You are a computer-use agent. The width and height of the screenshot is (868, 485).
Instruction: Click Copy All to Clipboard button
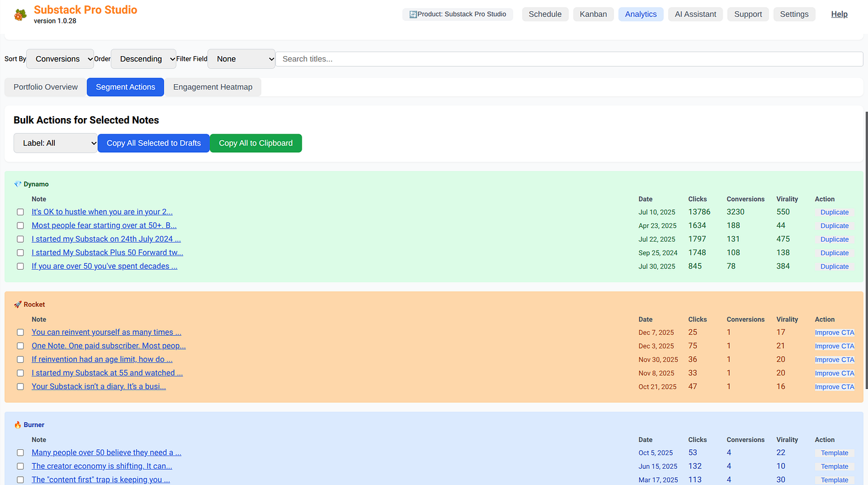point(256,143)
